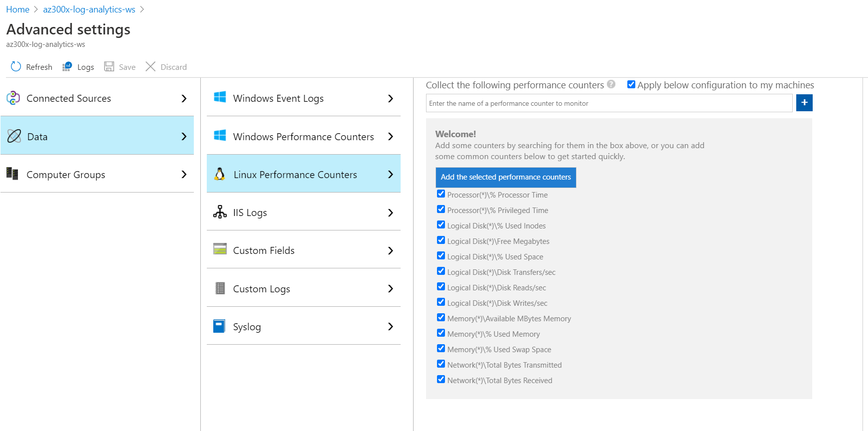Open Custom Fields settings
Image resolution: width=868 pixels, height=431 pixels.
coord(303,250)
